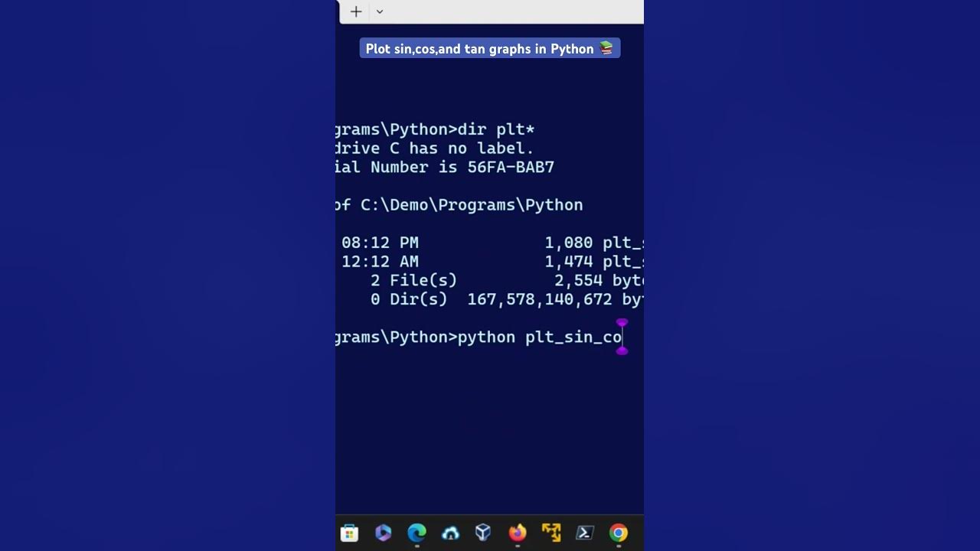Click the file size '1,080' value
Viewport: 980px width, 551px height.
coord(569,243)
